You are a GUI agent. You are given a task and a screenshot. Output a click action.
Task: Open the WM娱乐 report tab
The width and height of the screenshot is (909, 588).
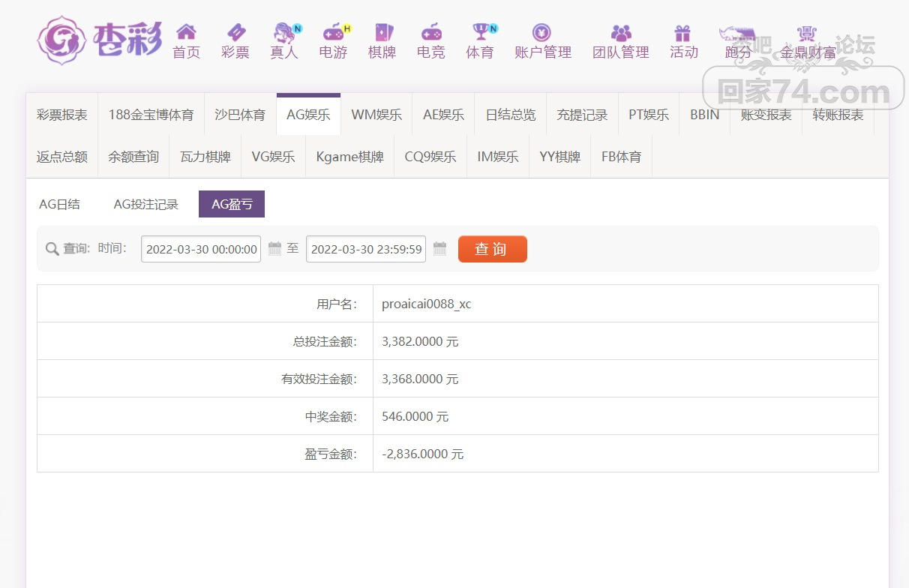[376, 115]
